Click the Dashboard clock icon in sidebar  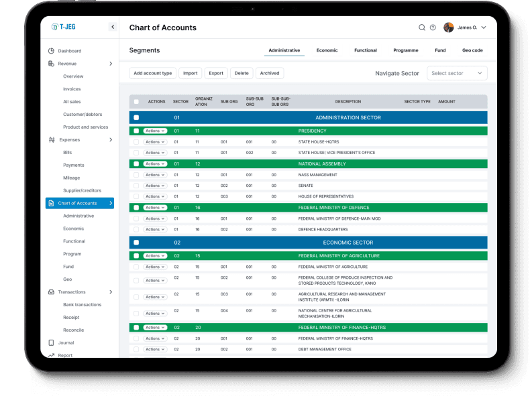(x=52, y=51)
